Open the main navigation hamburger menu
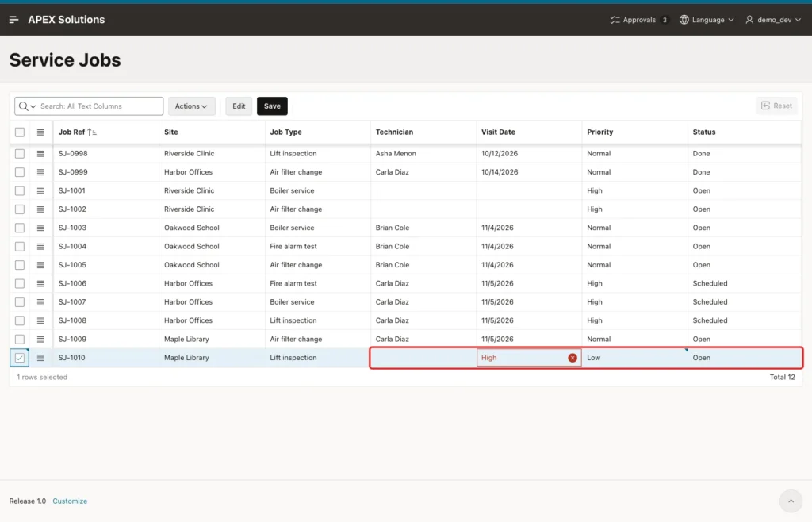Image resolution: width=812 pixels, height=522 pixels. click(14, 20)
